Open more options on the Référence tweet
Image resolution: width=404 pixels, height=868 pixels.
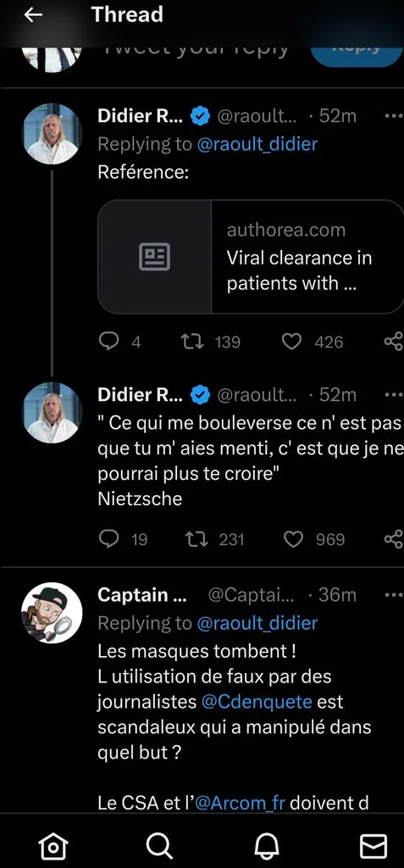click(x=394, y=116)
